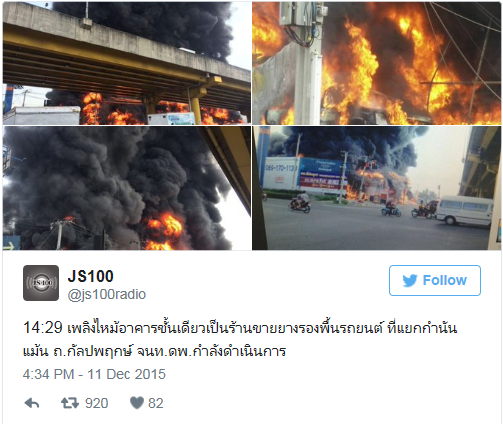Open the photo with the white van

(377, 188)
